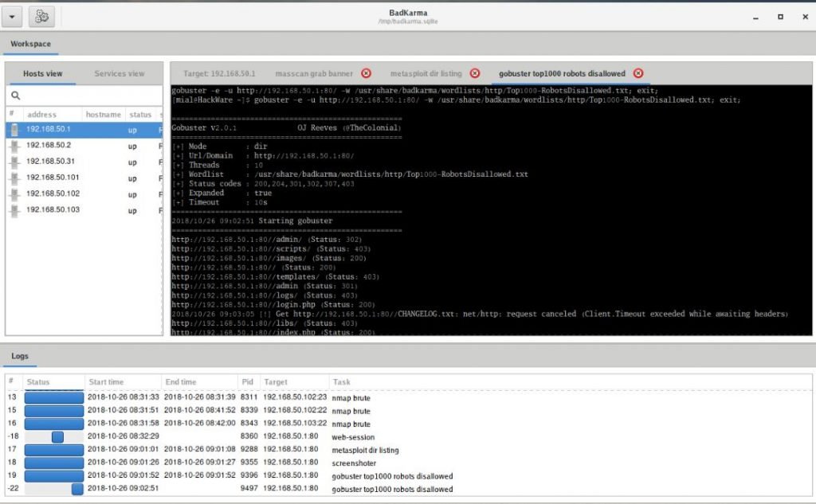
Task: Click end time 2018-10-26 09:01:27
Action: [x=200, y=463]
